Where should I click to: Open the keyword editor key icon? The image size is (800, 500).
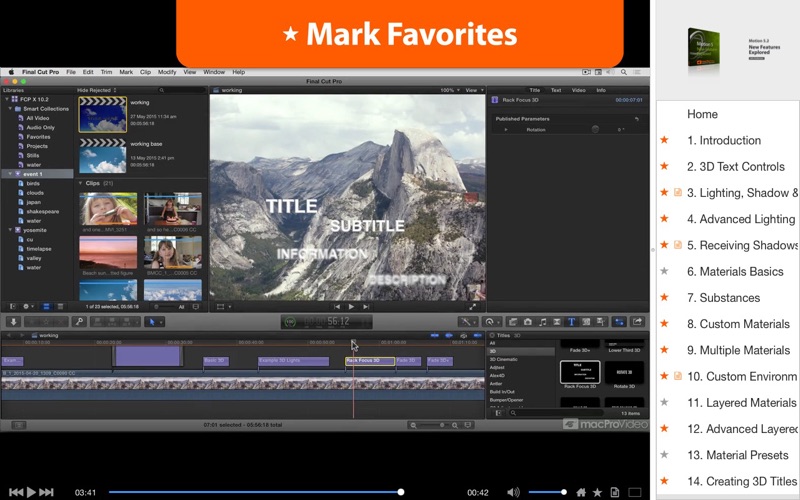coord(79,321)
